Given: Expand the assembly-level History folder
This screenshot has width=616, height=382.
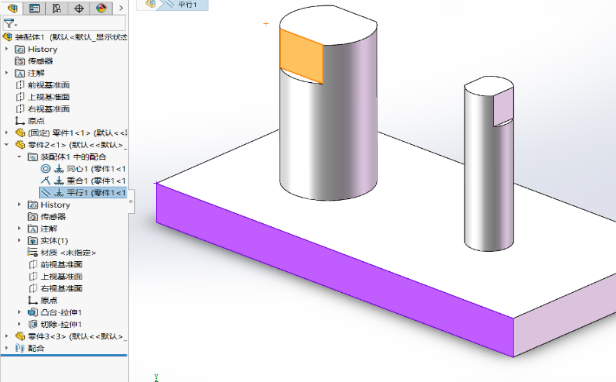Looking at the screenshot, I should point(7,49).
